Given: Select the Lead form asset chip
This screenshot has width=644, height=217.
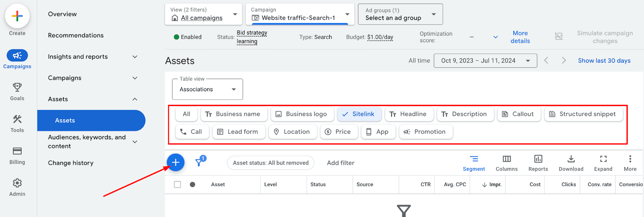Looking at the screenshot, I should [x=239, y=132].
